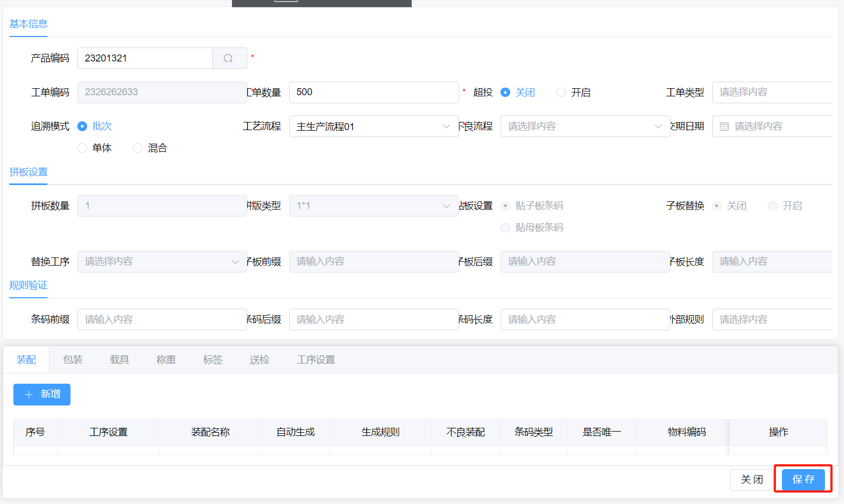The width and height of the screenshot is (844, 504).
Task: Click the 工单数量 input field
Action: [374, 93]
